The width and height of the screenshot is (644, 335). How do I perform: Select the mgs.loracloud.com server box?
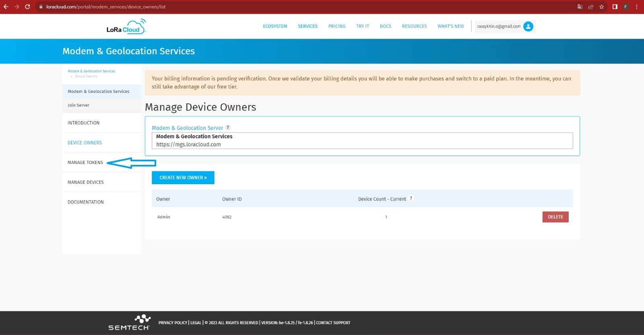tap(362, 140)
